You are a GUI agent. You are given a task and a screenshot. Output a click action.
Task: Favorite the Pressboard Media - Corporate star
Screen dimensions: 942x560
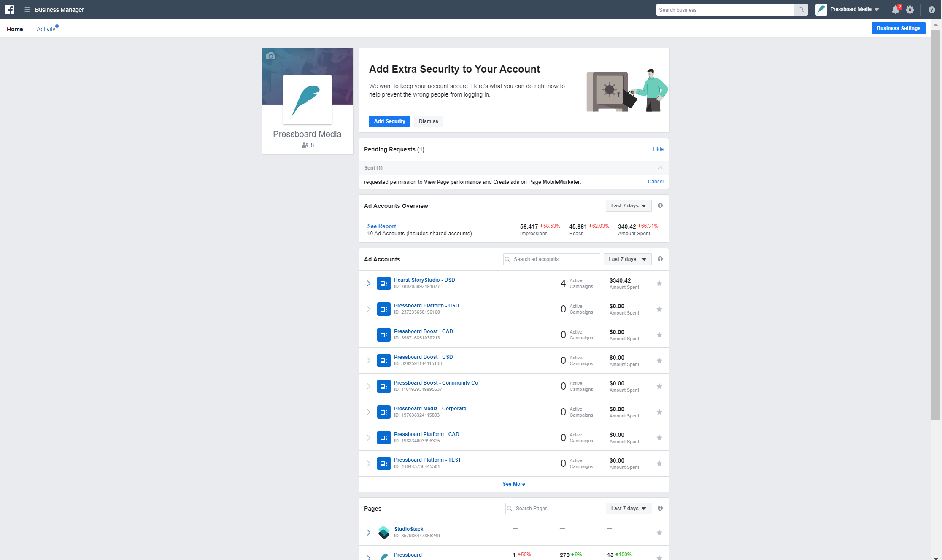pos(659,412)
